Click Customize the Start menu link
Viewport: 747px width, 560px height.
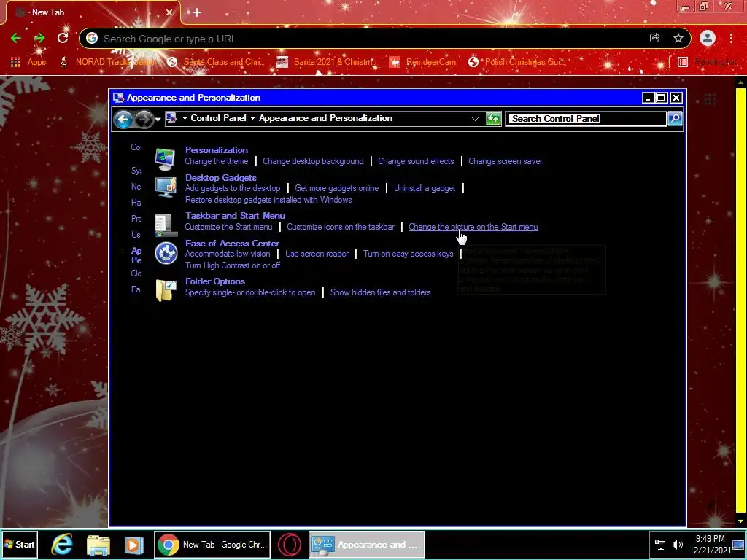coord(228,227)
